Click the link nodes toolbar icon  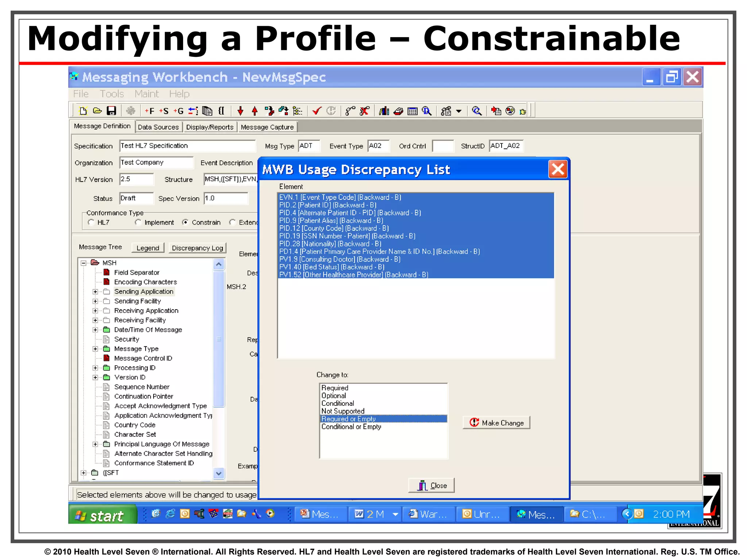click(x=350, y=111)
